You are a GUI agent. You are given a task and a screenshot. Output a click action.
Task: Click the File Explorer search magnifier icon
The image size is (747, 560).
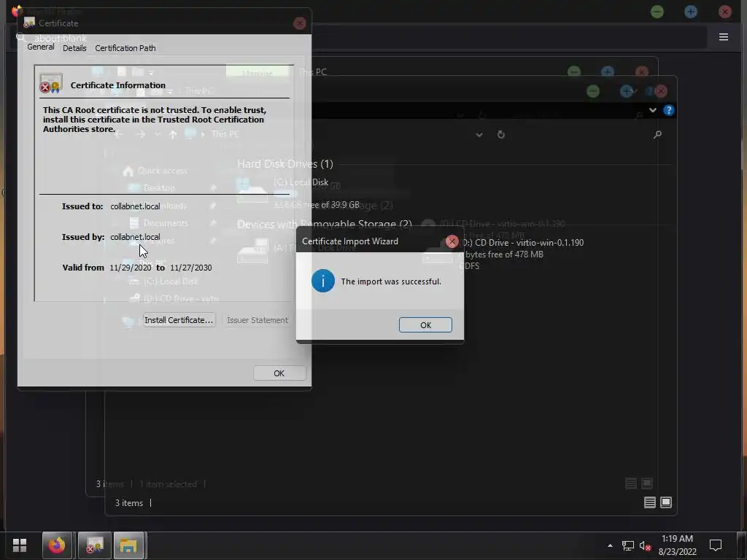657,135
